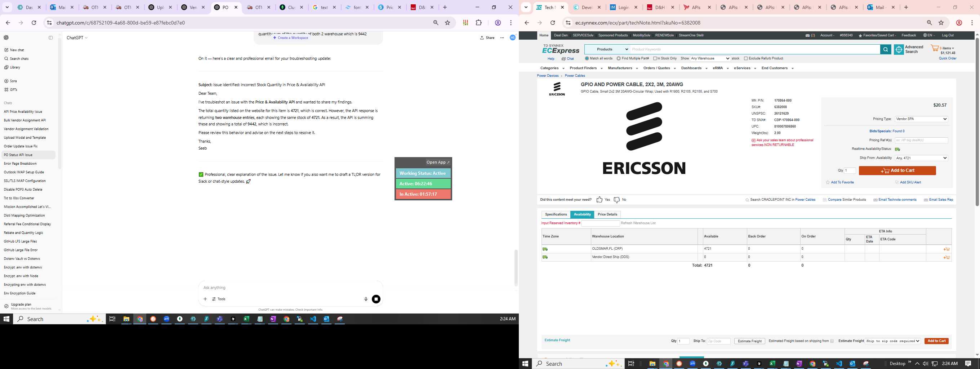980x369 pixels.
Task: Zoom magnifier icon in right browser address bar
Action: click(x=930, y=23)
